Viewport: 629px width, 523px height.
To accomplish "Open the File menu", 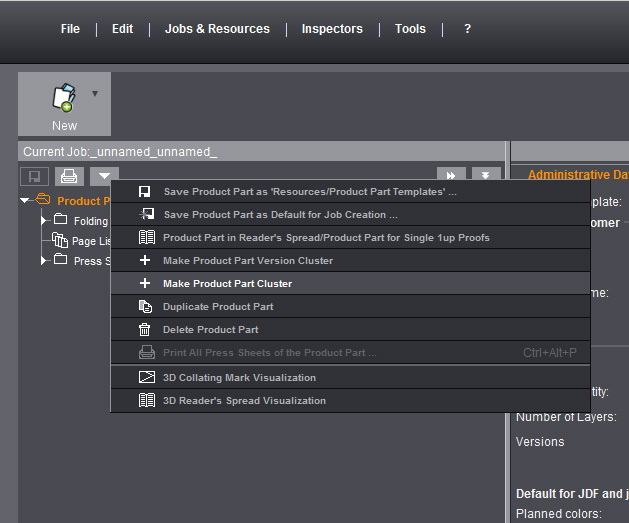I will click(x=70, y=29).
